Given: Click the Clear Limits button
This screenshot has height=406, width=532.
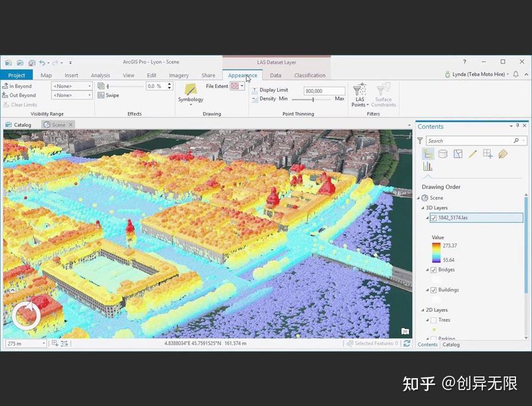Looking at the screenshot, I should point(20,105).
